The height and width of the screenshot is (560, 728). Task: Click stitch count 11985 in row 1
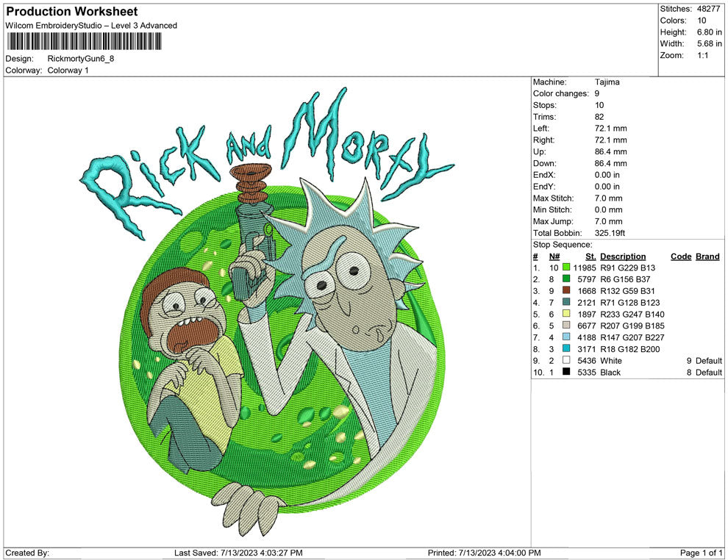click(585, 268)
